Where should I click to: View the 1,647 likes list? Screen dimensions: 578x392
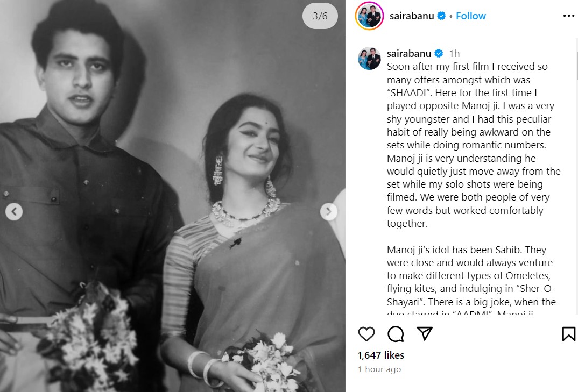(380, 355)
